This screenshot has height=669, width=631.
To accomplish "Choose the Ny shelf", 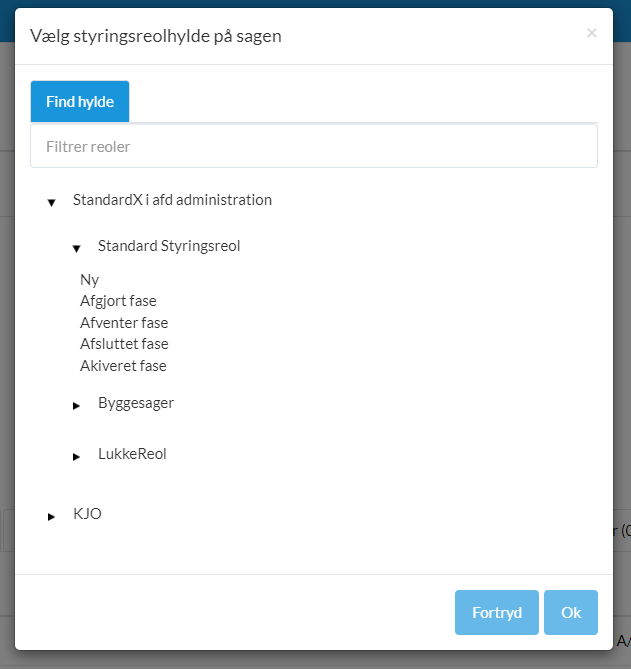I will [90, 280].
